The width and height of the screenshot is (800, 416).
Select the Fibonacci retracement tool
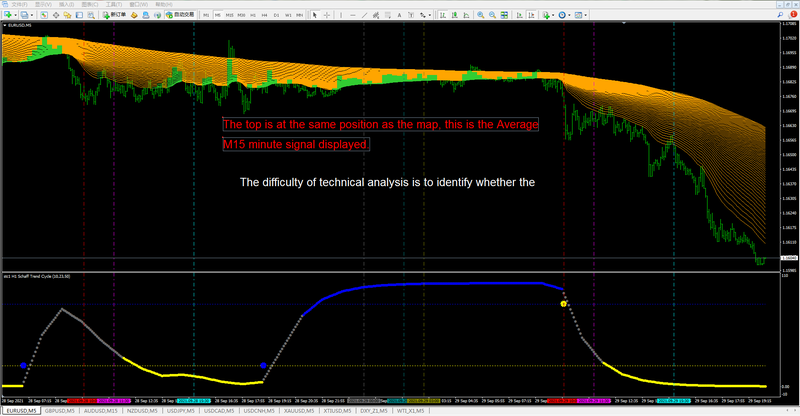[x=388, y=15]
